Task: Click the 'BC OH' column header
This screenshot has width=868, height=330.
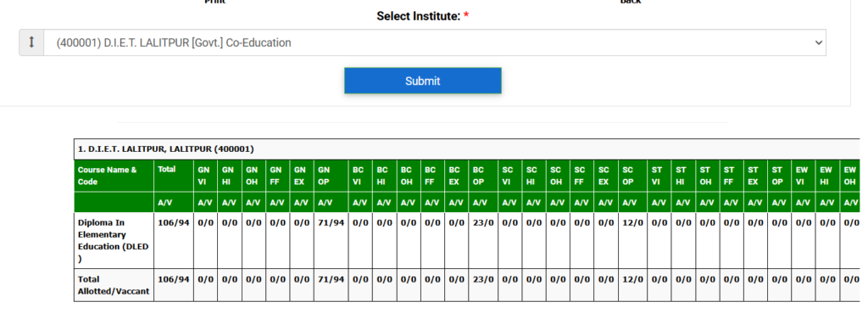Action: coord(409,176)
